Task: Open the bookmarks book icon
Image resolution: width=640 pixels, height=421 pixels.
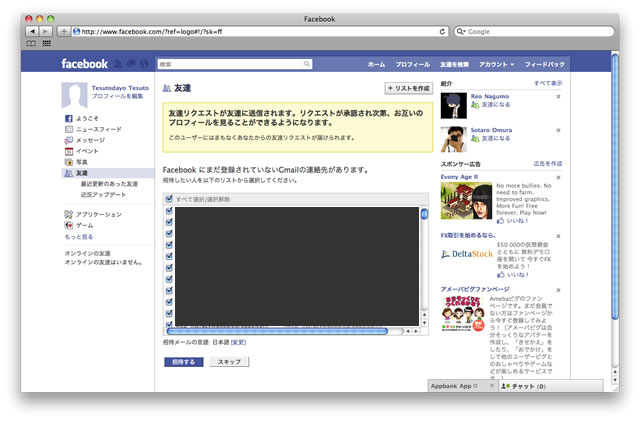Action: point(31,43)
